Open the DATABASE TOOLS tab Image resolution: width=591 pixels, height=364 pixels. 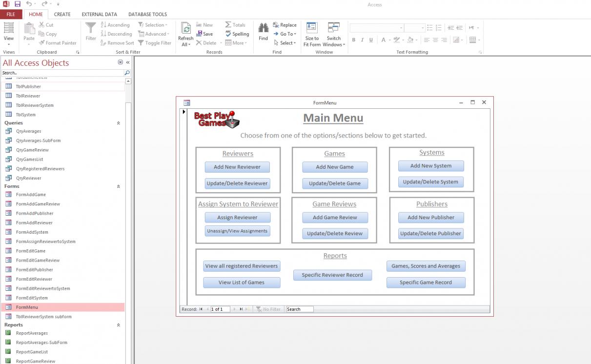coord(147,15)
